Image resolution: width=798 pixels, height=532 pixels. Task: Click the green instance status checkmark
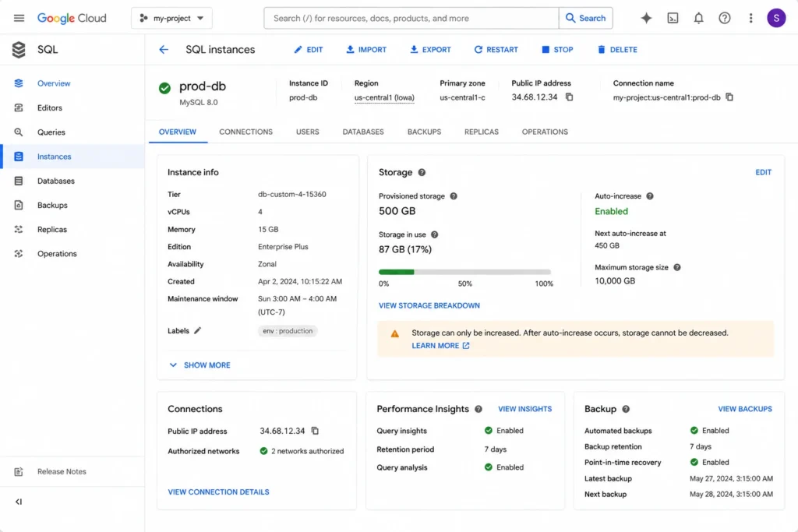tap(164, 89)
